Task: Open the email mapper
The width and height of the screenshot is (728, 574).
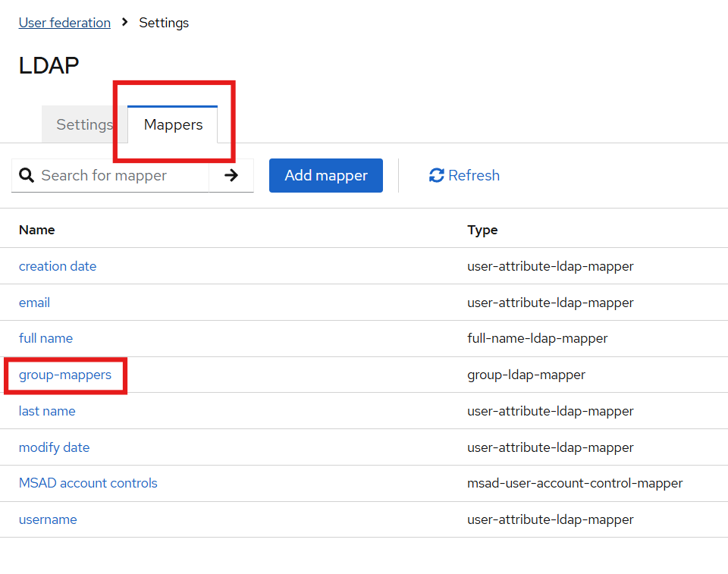Action: (x=34, y=303)
